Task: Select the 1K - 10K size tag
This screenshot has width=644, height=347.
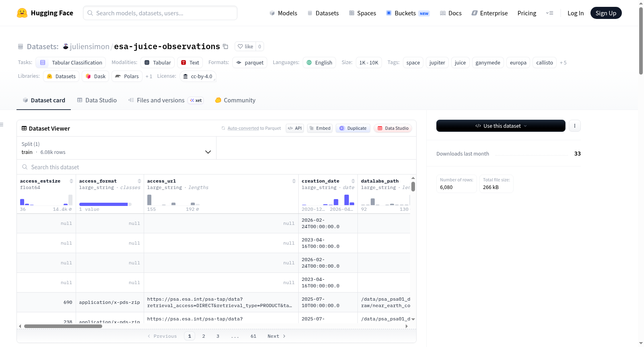Action: 369,62
